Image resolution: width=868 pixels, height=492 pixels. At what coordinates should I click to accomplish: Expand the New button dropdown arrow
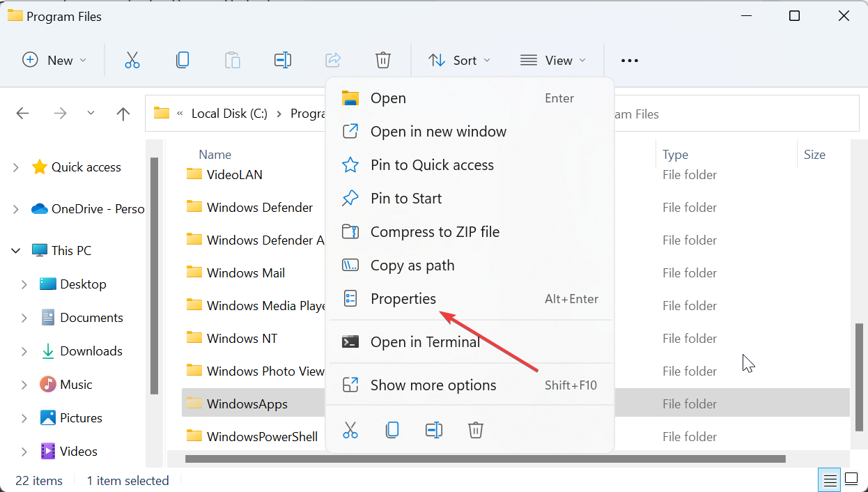coord(82,60)
